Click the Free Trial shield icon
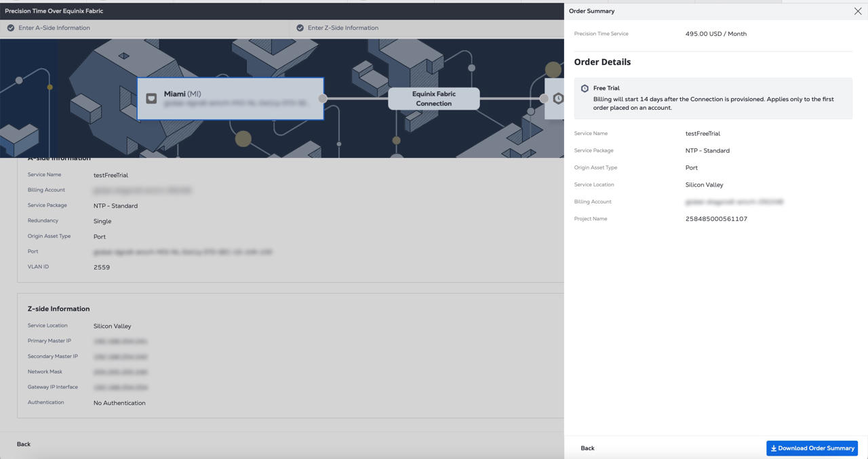 pyautogui.click(x=585, y=88)
